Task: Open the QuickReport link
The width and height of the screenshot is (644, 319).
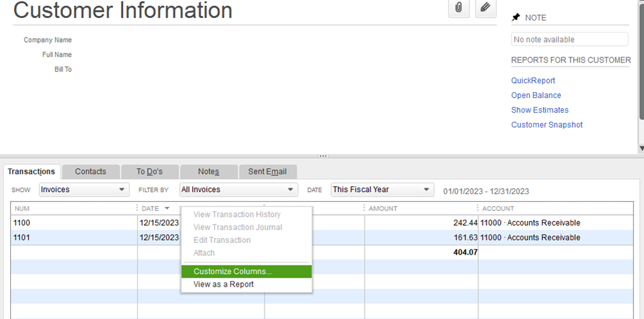Action: point(532,81)
